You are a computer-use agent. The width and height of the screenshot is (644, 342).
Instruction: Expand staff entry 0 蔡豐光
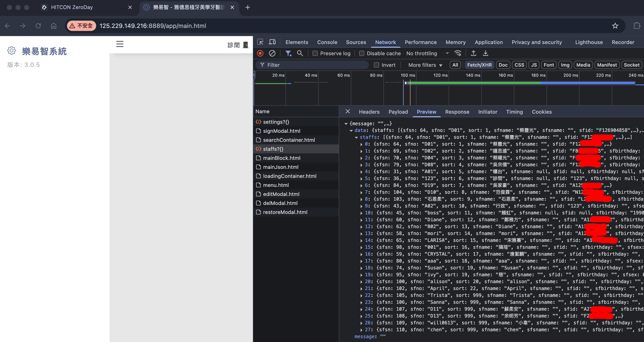point(361,144)
